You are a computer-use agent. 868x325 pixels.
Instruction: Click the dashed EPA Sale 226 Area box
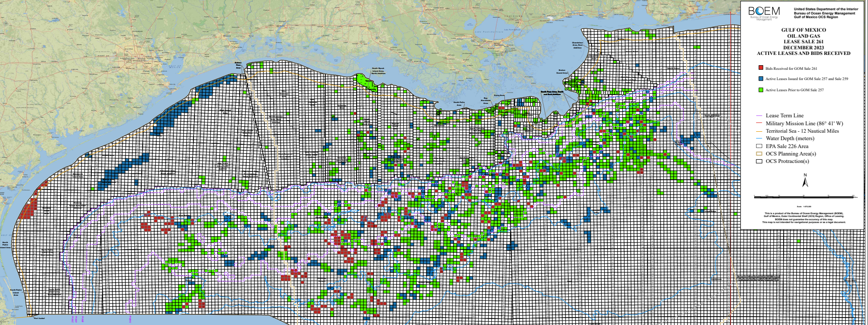tap(759, 146)
